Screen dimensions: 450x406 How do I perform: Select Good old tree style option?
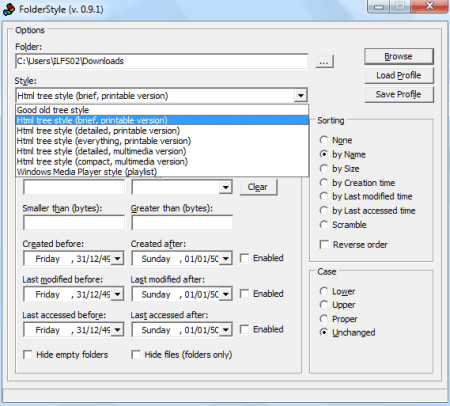[162, 110]
